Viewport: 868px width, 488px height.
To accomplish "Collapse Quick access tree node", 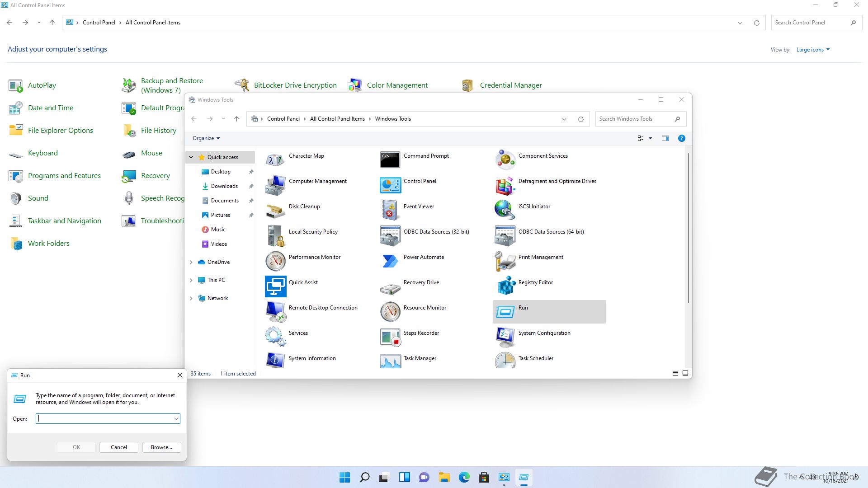I will coord(191,157).
